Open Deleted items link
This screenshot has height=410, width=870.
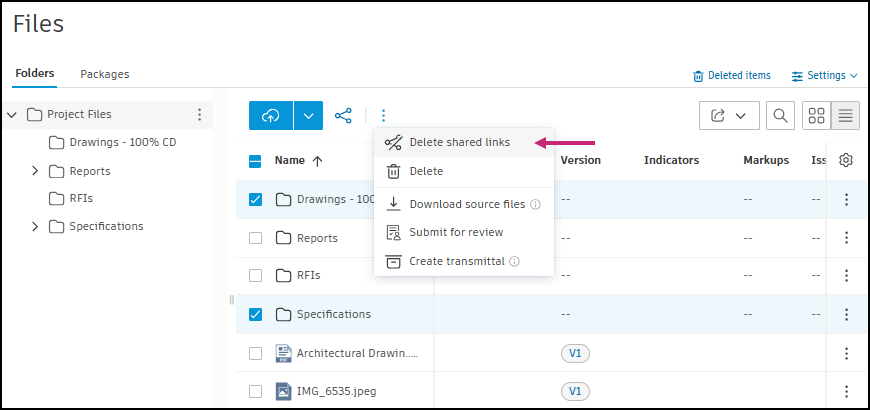coord(732,75)
